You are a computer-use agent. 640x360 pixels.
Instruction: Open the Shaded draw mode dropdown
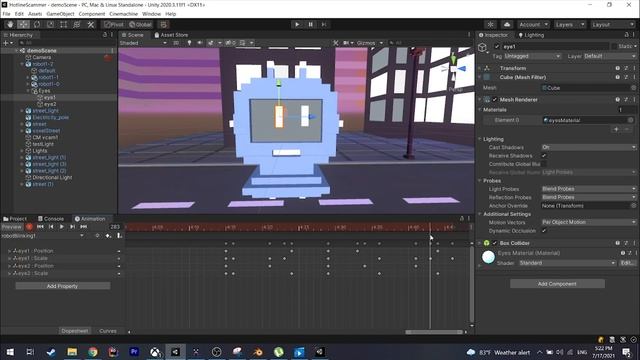click(143, 43)
